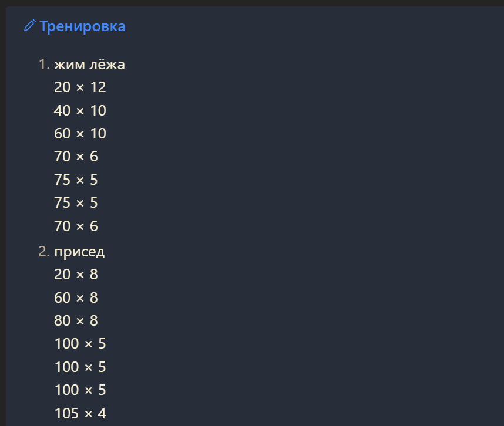Click list number 2 marker
This screenshot has width=504, height=426.
(44, 252)
